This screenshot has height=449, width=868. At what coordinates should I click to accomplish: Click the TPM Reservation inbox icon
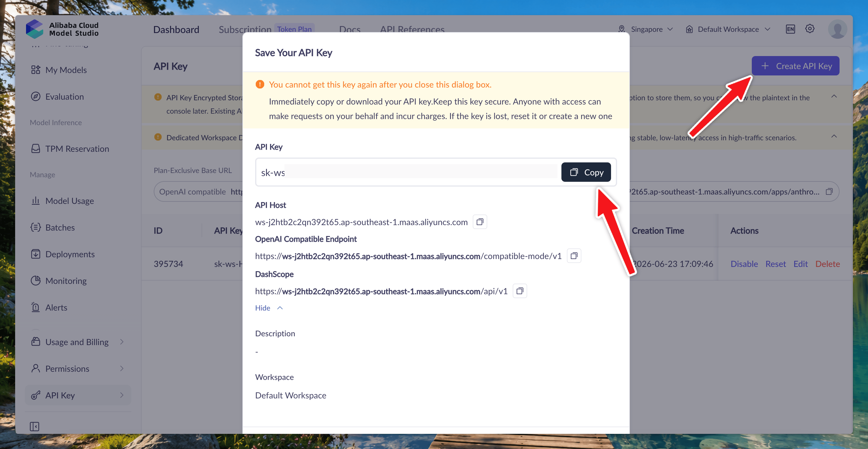35,148
